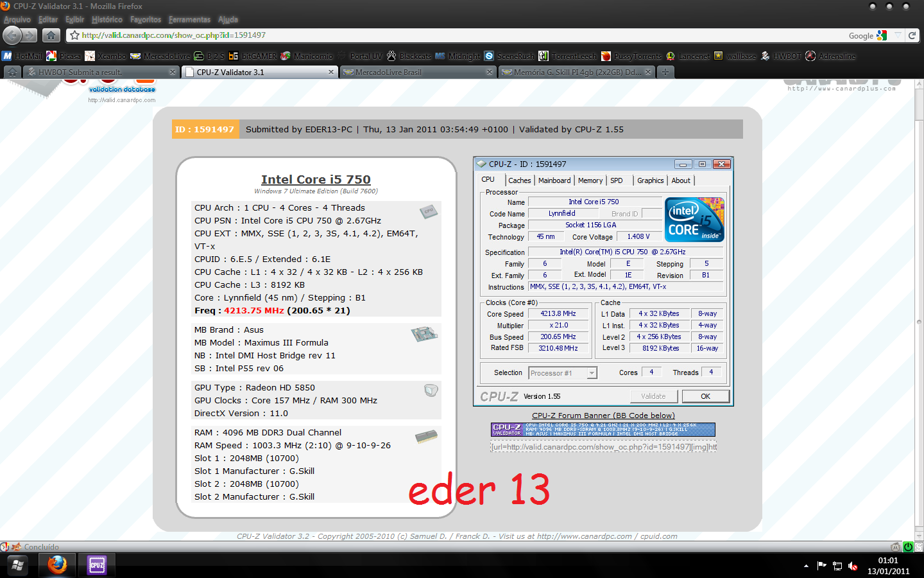Open the Ajuda menu
Image resolution: width=924 pixels, height=578 pixels.
coord(228,20)
